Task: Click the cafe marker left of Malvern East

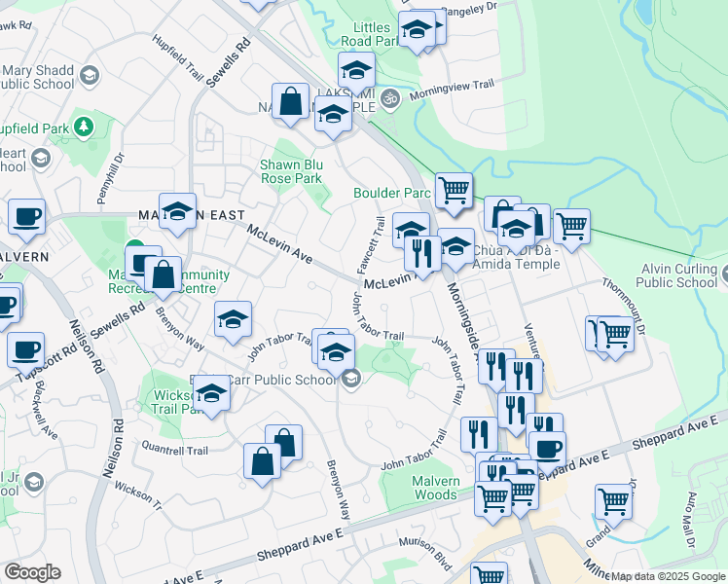Action: pyautogui.click(x=26, y=218)
